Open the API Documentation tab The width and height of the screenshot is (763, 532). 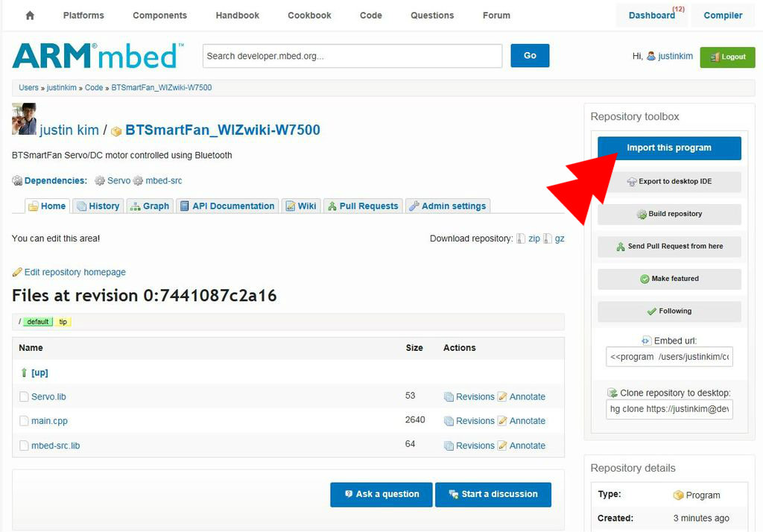pyautogui.click(x=227, y=206)
